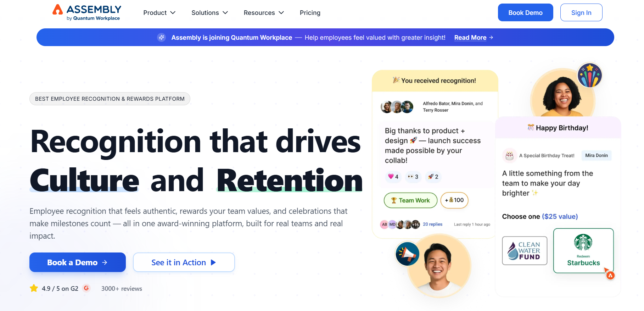The width and height of the screenshot is (644, 311).
Task: Click the ($25 value) text
Action: coord(560,216)
